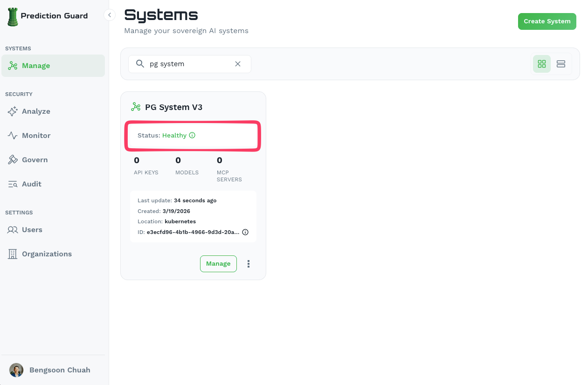Open the three-dot menu on PG System V3
Image resolution: width=588 pixels, height=385 pixels.
248,263
